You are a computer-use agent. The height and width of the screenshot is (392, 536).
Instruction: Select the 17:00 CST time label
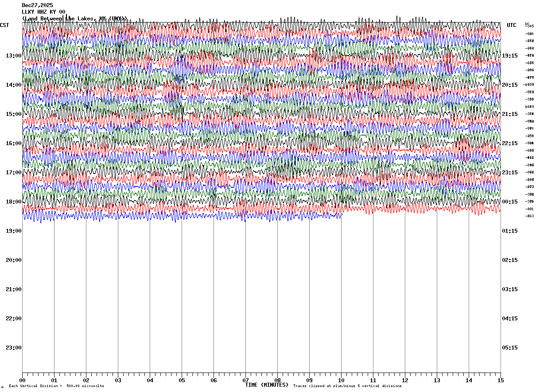14,173
